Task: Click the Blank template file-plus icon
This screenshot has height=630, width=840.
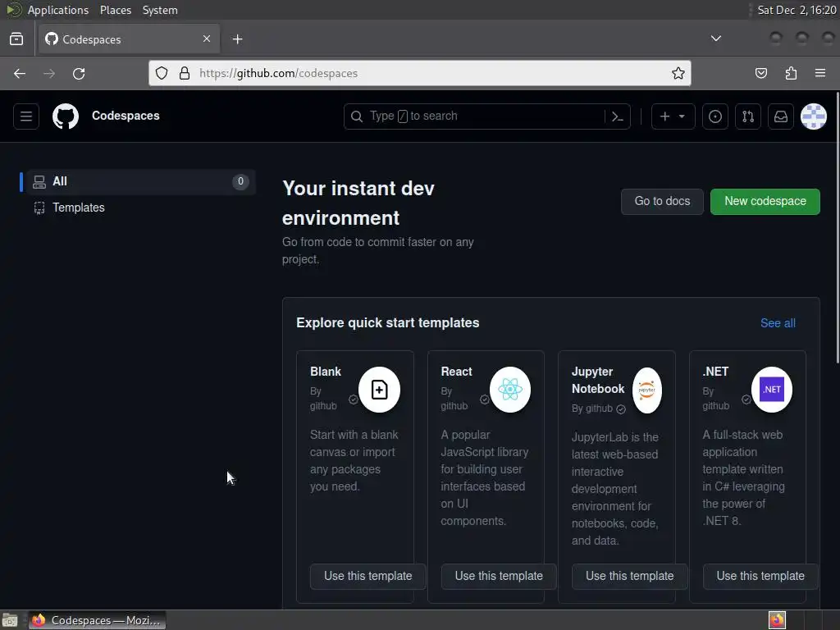Action: (x=379, y=390)
